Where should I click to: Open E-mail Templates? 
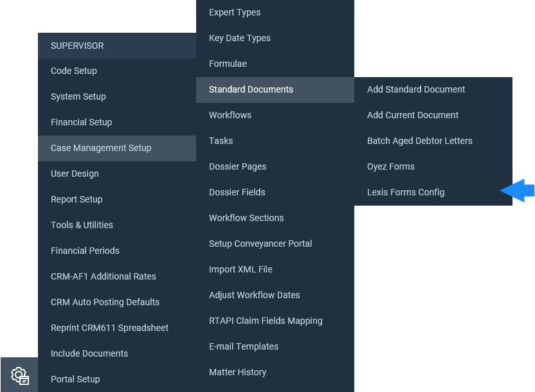point(275,346)
